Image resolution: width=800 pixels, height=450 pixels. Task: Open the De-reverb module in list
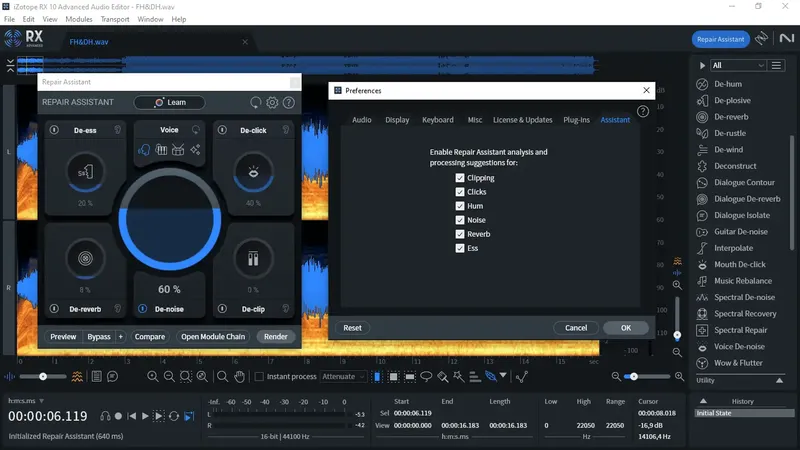(x=731, y=117)
